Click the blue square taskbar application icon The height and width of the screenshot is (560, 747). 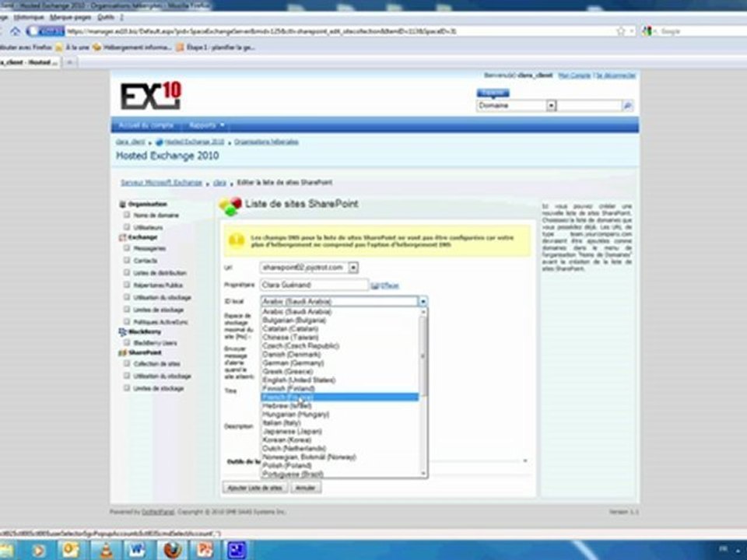click(x=237, y=550)
